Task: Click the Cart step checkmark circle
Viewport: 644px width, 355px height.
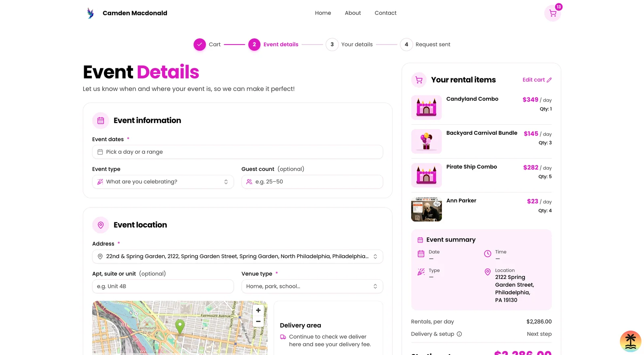Action: pos(200,45)
